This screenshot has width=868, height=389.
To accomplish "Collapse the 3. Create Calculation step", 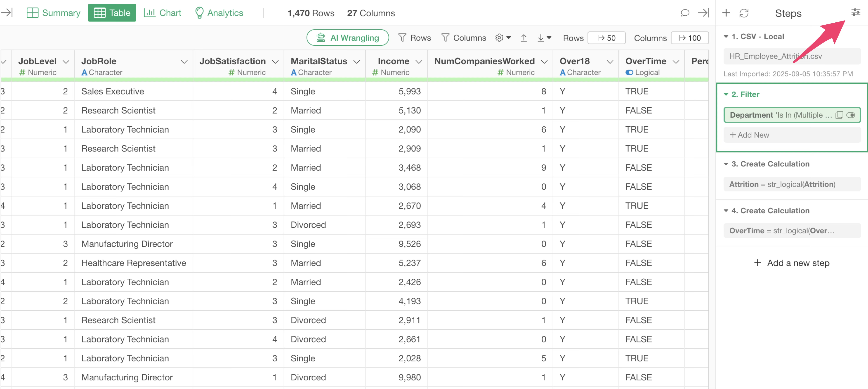I will (726, 164).
